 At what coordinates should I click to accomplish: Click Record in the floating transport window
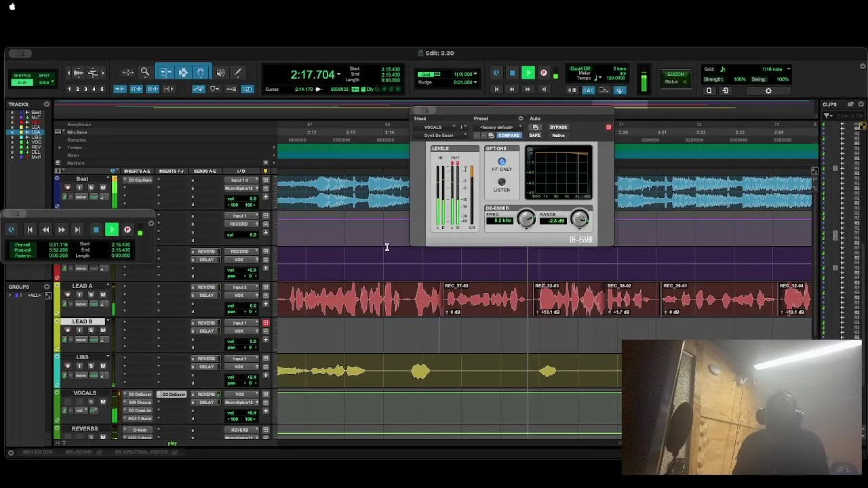tap(127, 230)
